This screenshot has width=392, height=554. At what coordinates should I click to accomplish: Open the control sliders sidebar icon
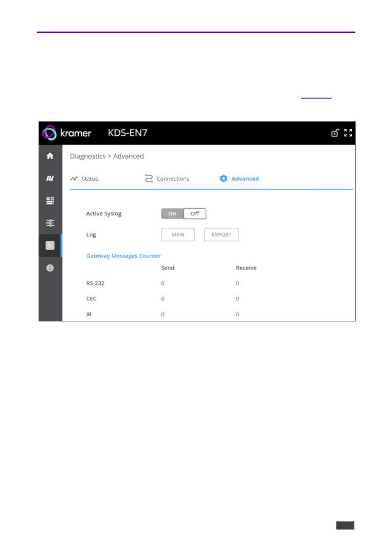coord(50,223)
